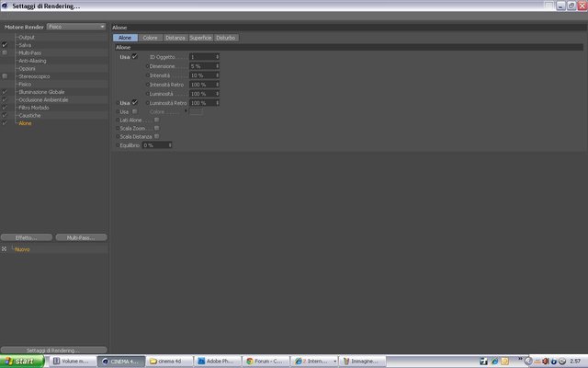The image size is (588, 368).
Task: Toggle the Salva checkbox
Action: pos(5,45)
